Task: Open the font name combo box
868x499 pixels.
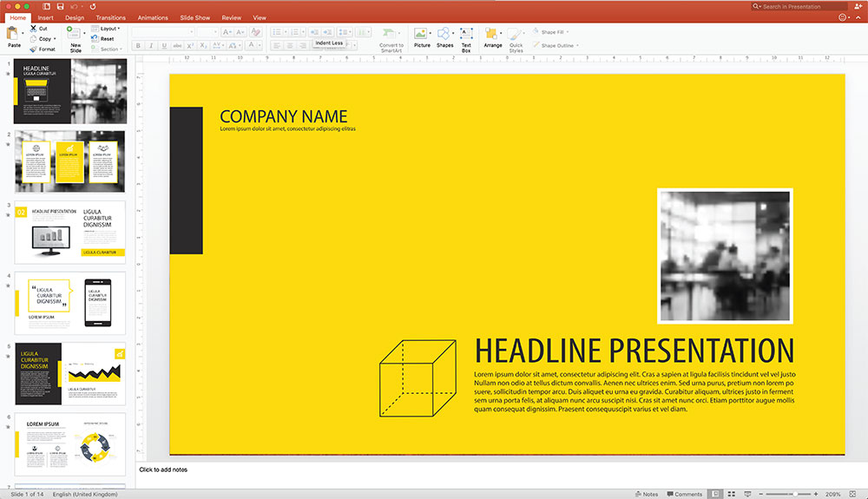Action: [163, 32]
